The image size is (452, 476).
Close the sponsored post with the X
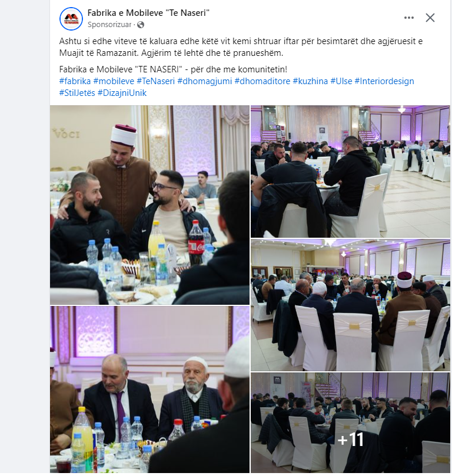(x=430, y=18)
